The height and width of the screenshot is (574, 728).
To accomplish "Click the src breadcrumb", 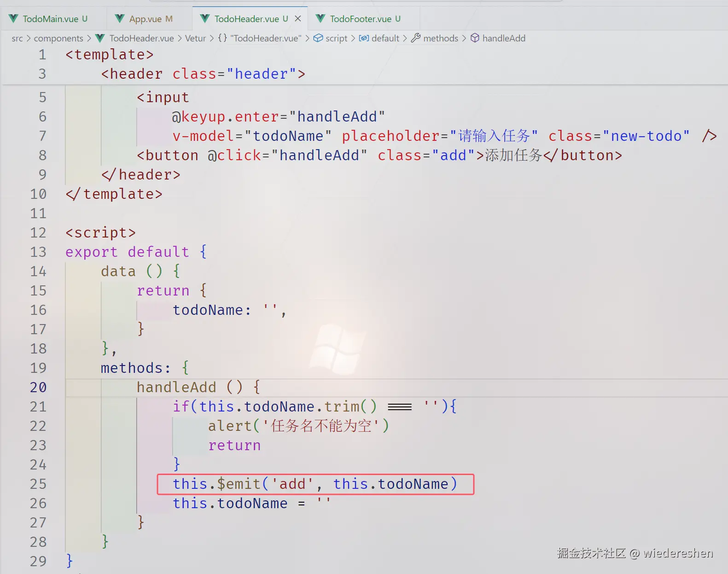I will click(x=17, y=38).
